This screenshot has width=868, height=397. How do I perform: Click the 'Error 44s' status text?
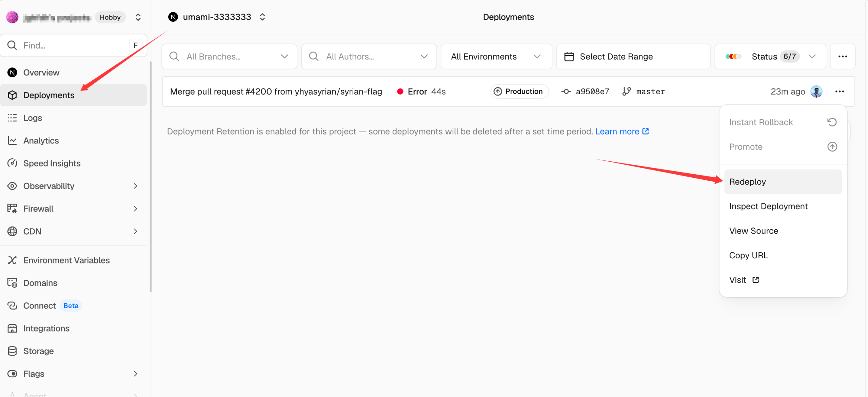pos(427,92)
